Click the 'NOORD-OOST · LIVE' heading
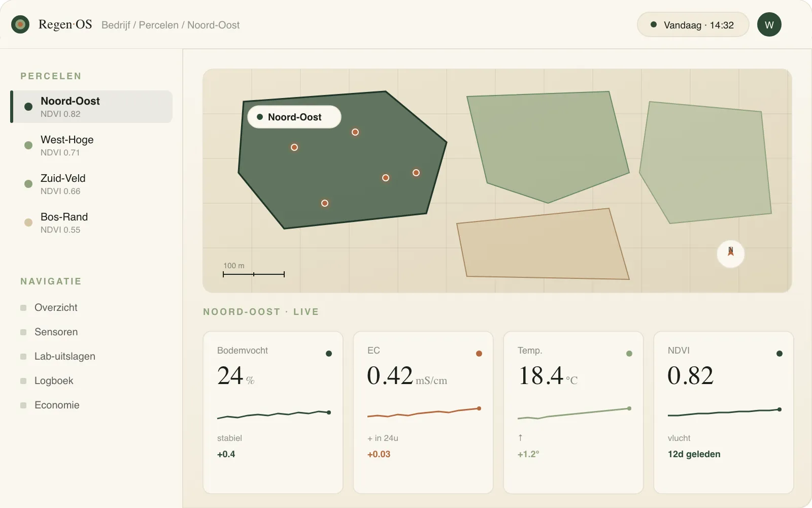Screen dimensions: 812x508 tap(261, 312)
